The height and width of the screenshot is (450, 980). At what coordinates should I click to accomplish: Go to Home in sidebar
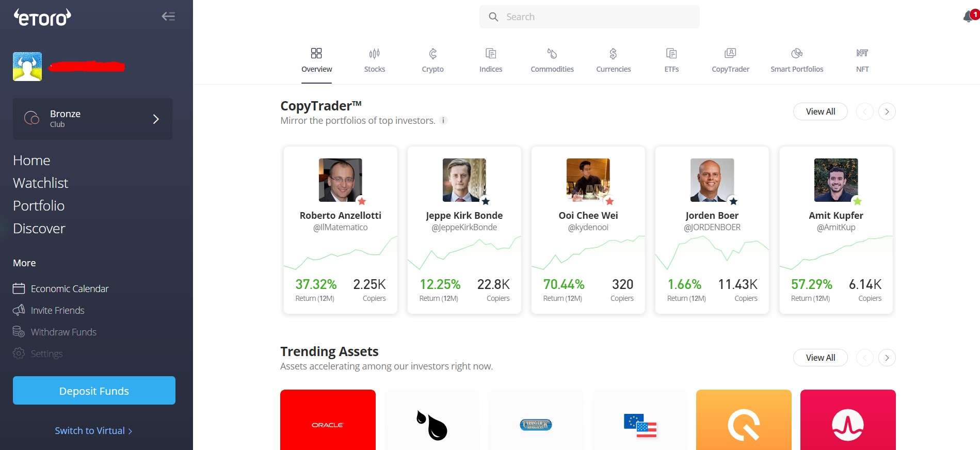(31, 160)
